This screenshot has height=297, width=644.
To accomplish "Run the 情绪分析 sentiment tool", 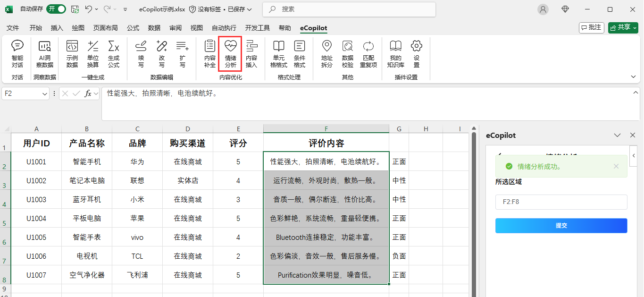I will click(230, 53).
